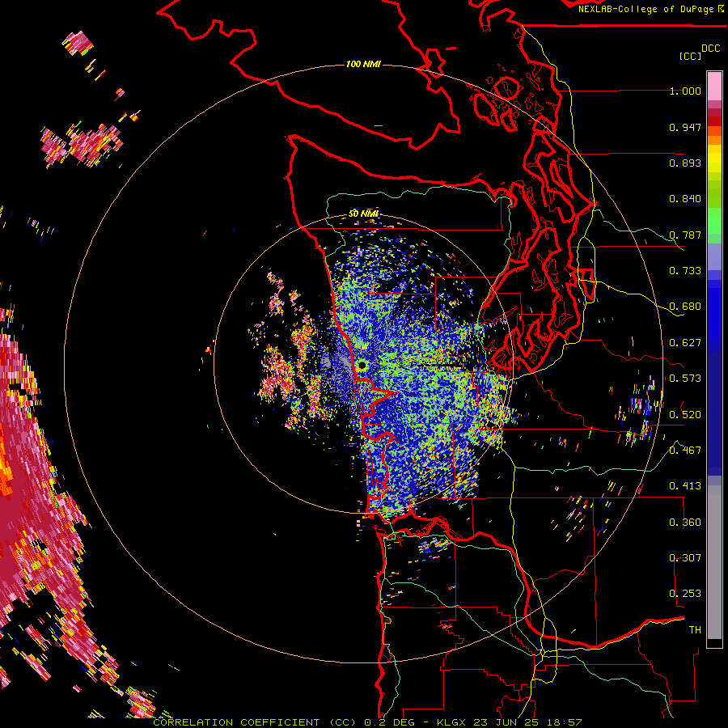Click the 0.253 value on the color scale

[x=685, y=594]
